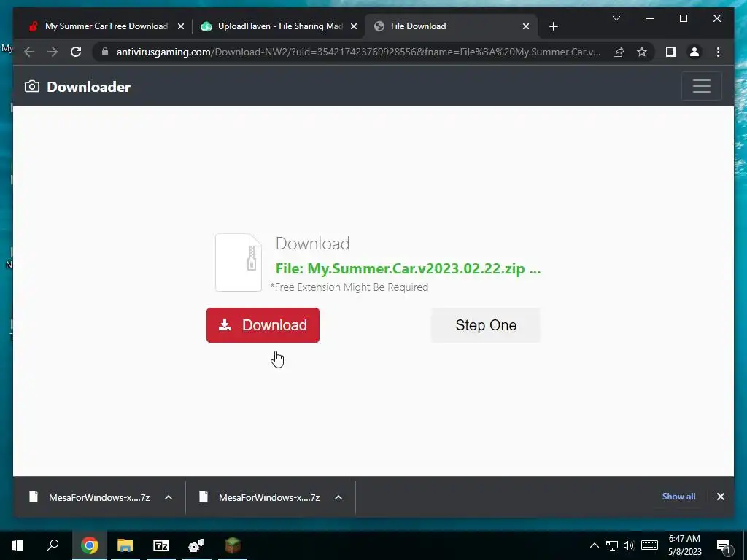
Task: Close the downloads bar
Action: pos(720,497)
